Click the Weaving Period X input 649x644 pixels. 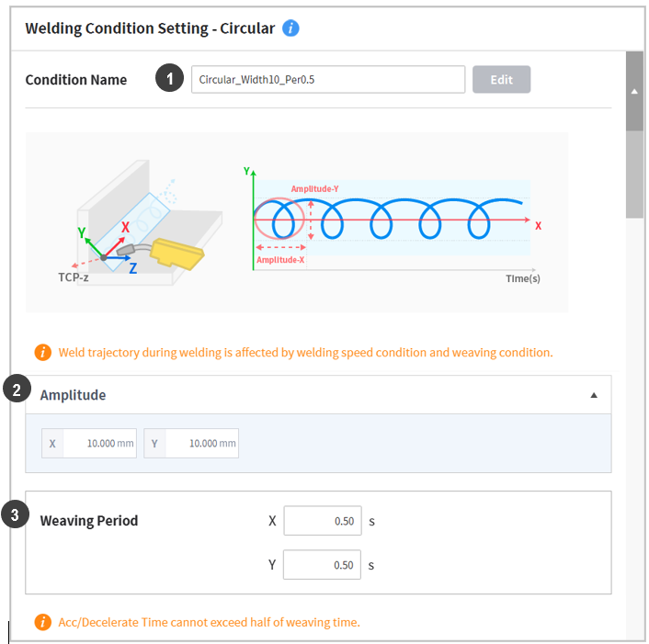point(322,521)
